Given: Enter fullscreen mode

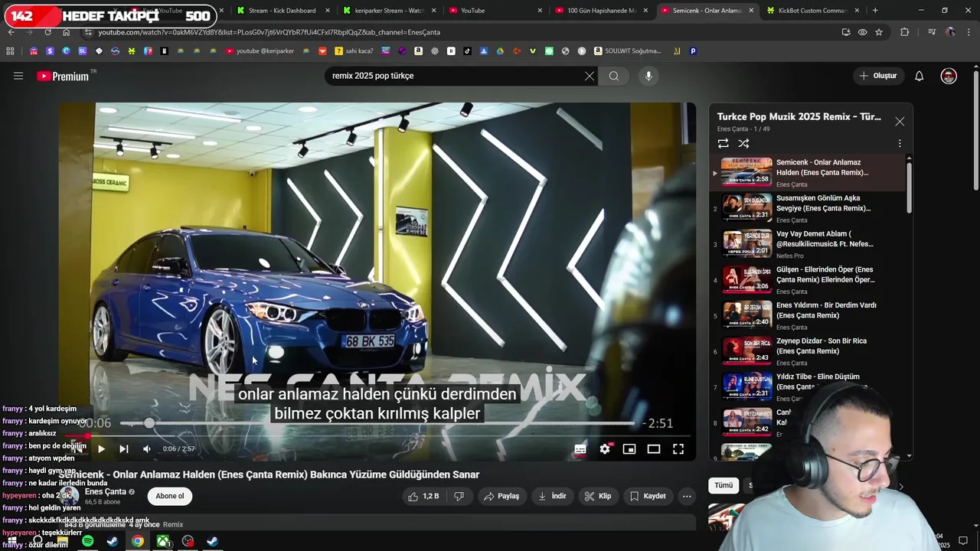Looking at the screenshot, I should point(678,449).
